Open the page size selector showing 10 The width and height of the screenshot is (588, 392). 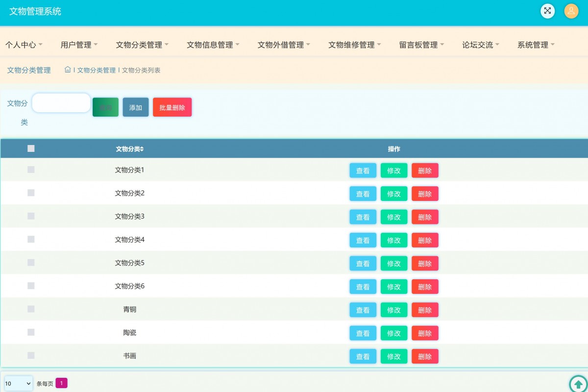[18, 384]
